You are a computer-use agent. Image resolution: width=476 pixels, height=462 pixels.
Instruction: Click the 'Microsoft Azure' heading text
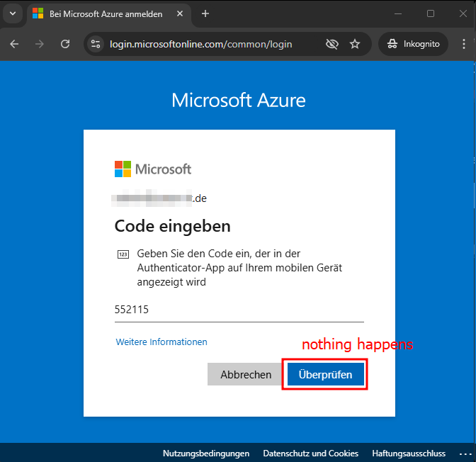239,100
